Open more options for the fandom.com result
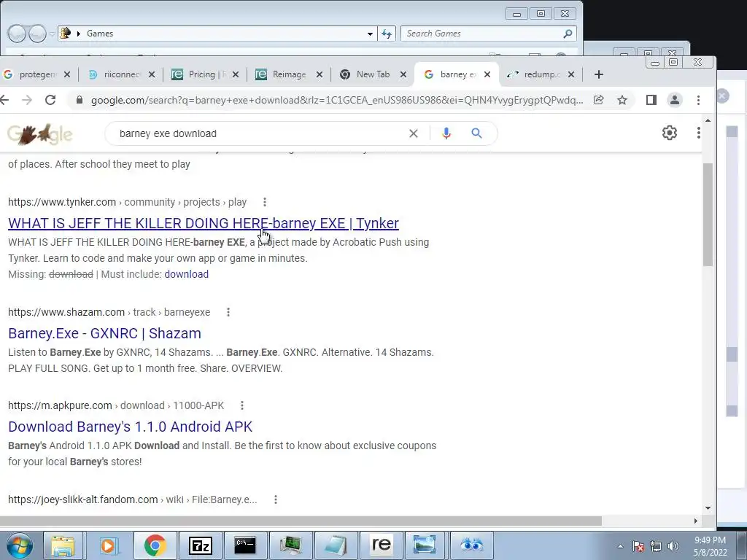 (x=275, y=499)
